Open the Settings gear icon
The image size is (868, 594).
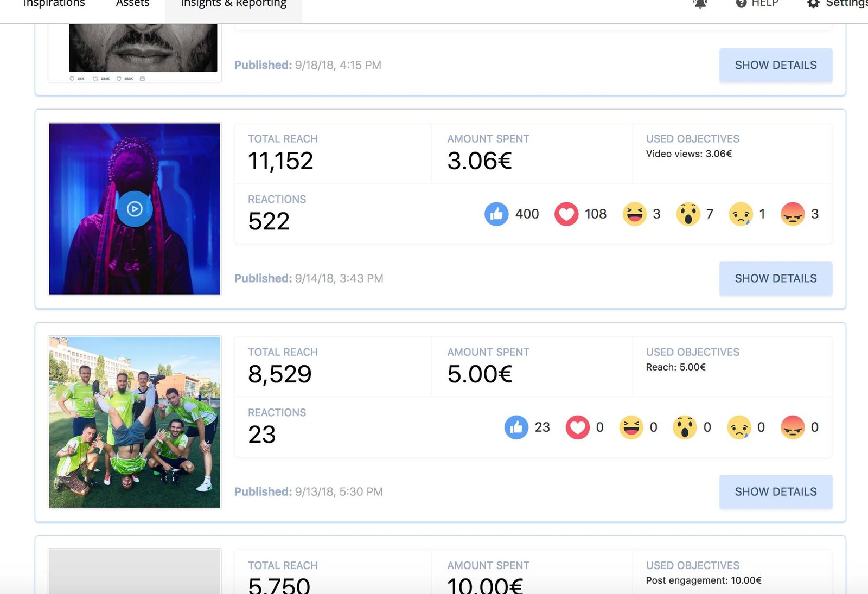(813, 3)
